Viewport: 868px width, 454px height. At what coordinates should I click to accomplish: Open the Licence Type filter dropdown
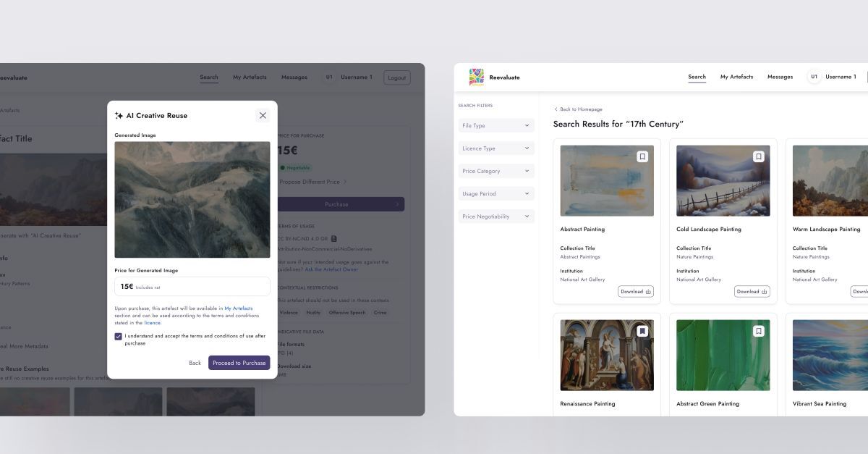click(496, 148)
